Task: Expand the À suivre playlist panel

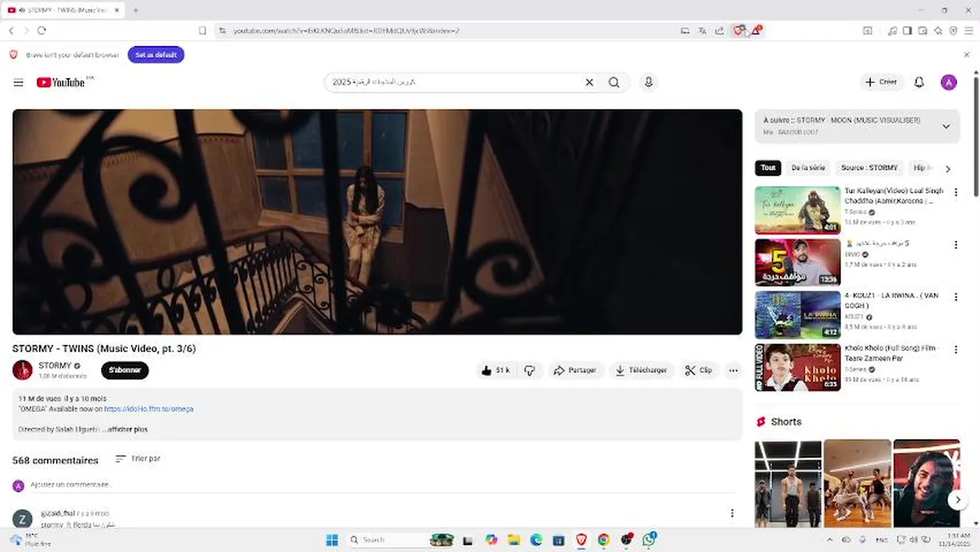Action: click(x=945, y=127)
